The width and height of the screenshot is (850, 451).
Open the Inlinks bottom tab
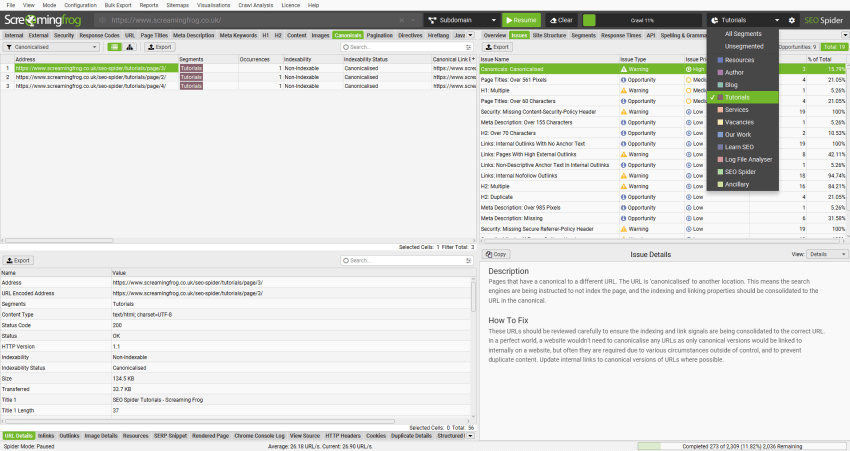pyautogui.click(x=46, y=436)
